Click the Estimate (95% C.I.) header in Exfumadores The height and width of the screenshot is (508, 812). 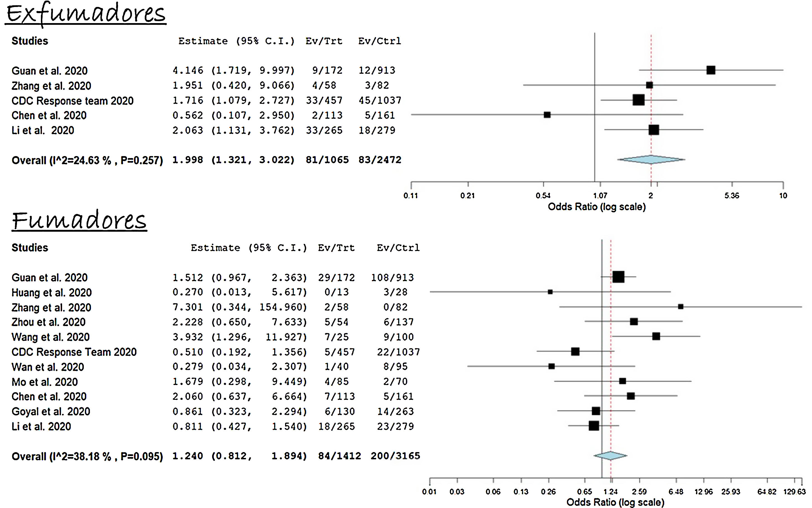236,41
